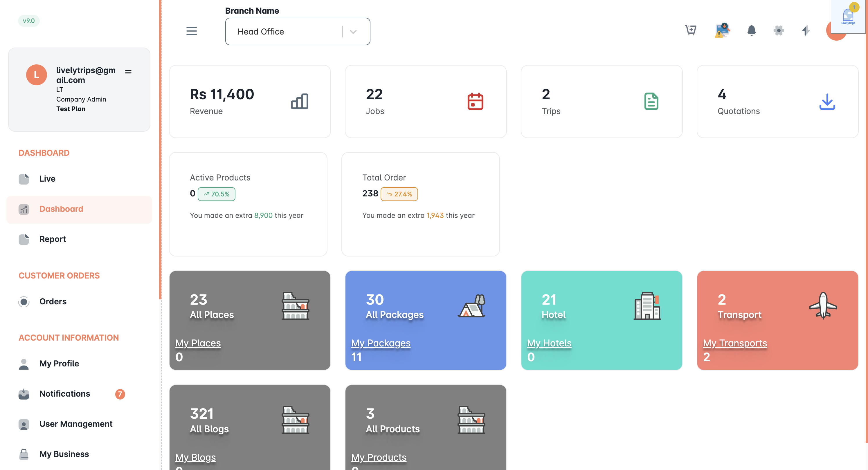Click the support alert icon in header
This screenshot has height=470, width=868.
(722, 30)
